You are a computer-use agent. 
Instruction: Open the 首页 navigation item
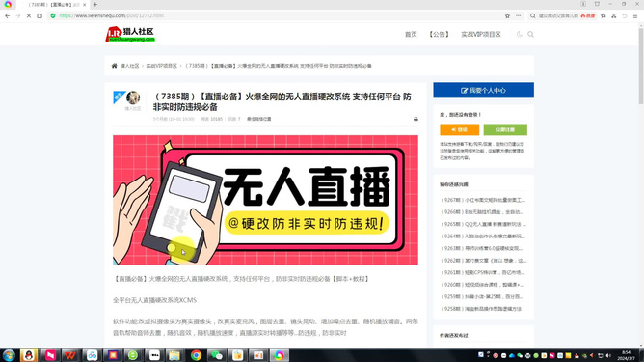tap(411, 34)
